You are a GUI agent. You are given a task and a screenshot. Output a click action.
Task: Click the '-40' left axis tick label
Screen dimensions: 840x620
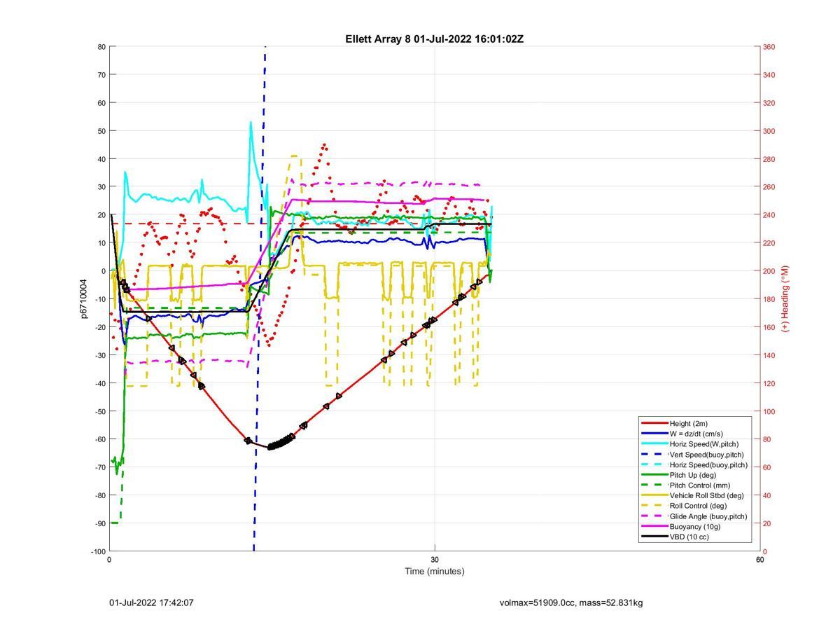[100, 383]
